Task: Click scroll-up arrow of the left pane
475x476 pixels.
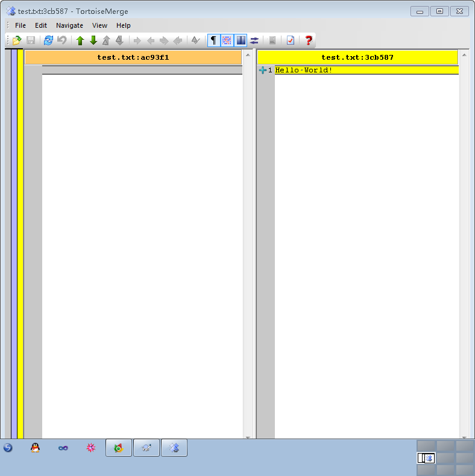Action: (x=247, y=55)
